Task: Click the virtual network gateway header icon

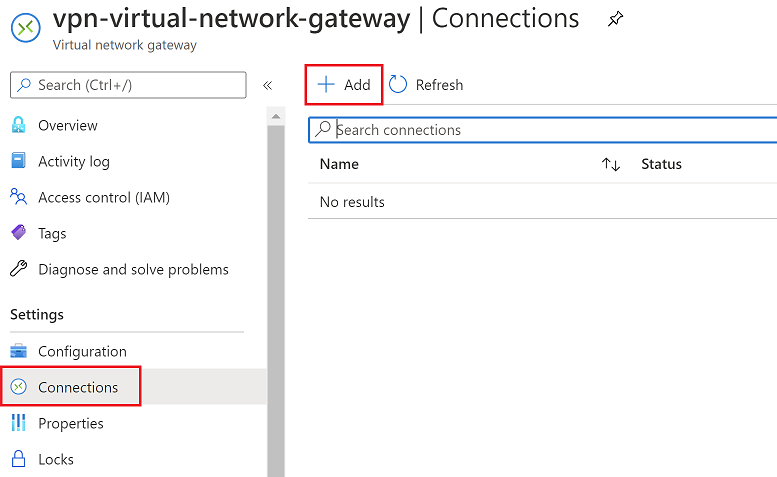Action: click(26, 28)
